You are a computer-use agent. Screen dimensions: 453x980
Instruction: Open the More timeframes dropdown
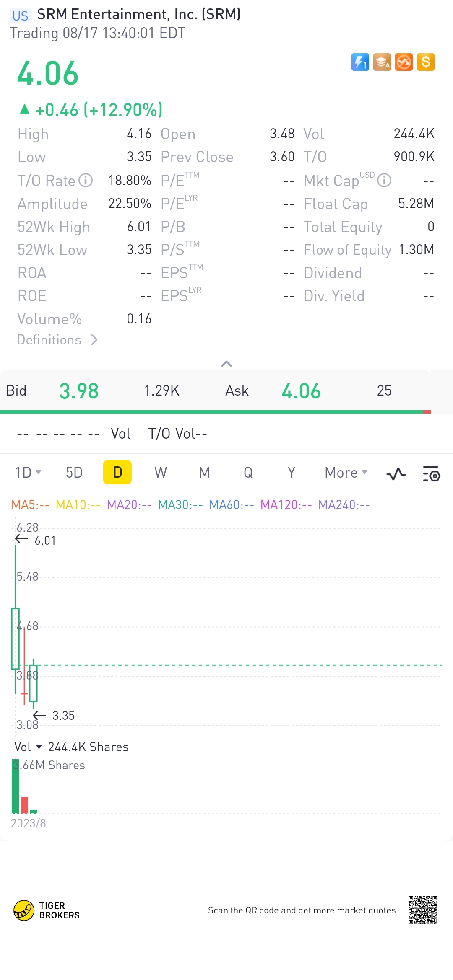coord(346,473)
